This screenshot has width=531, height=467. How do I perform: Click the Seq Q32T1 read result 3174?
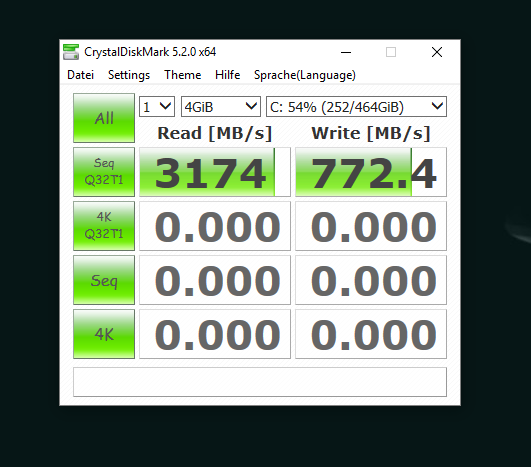(215, 172)
